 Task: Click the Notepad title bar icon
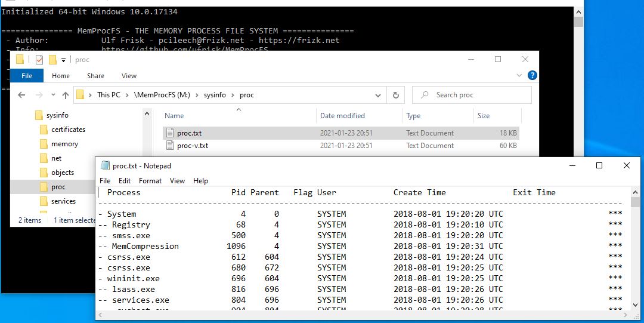(105, 166)
